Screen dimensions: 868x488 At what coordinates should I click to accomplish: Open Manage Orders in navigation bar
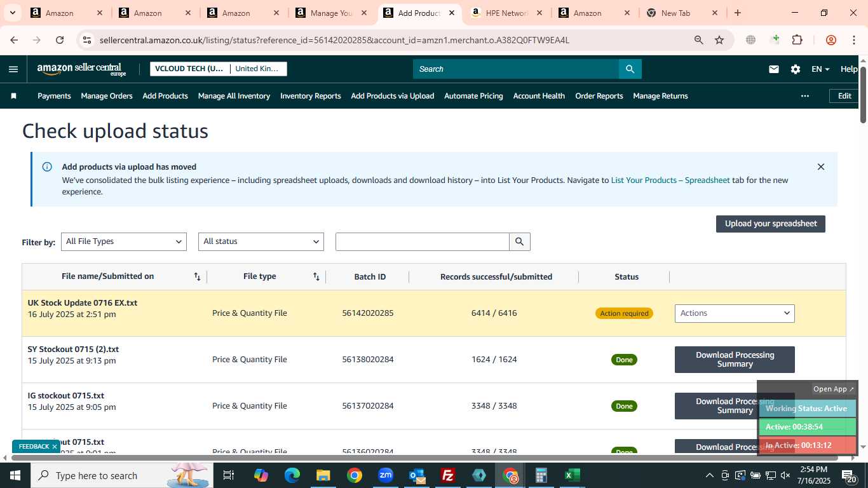pyautogui.click(x=107, y=96)
